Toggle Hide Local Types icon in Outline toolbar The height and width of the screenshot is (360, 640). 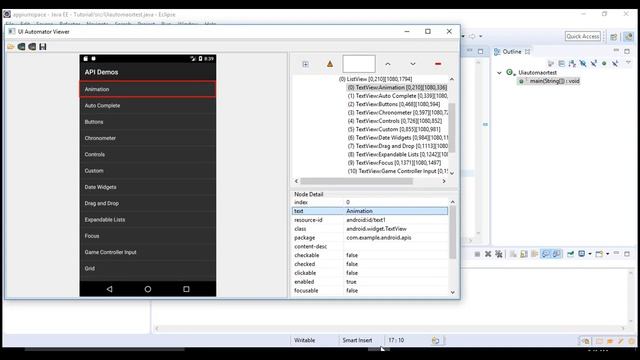coord(615,64)
